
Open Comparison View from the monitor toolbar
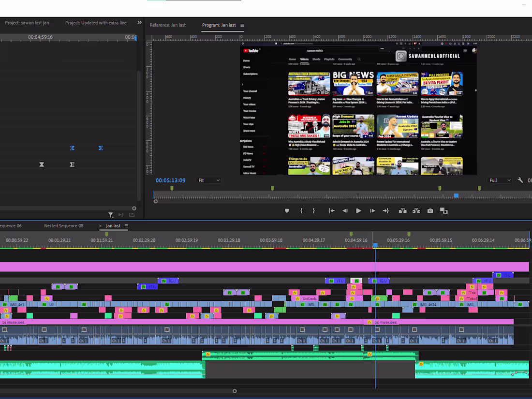(443, 210)
